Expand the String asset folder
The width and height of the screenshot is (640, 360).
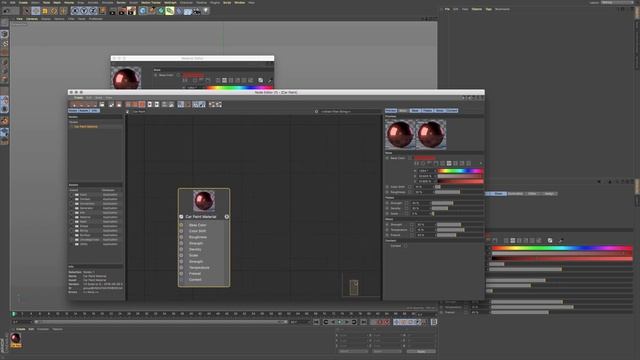click(x=72, y=231)
